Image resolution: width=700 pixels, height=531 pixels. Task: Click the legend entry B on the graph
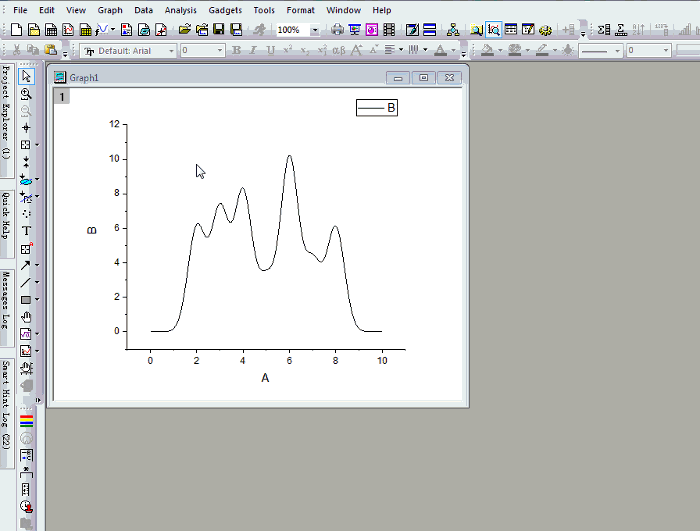pos(377,108)
